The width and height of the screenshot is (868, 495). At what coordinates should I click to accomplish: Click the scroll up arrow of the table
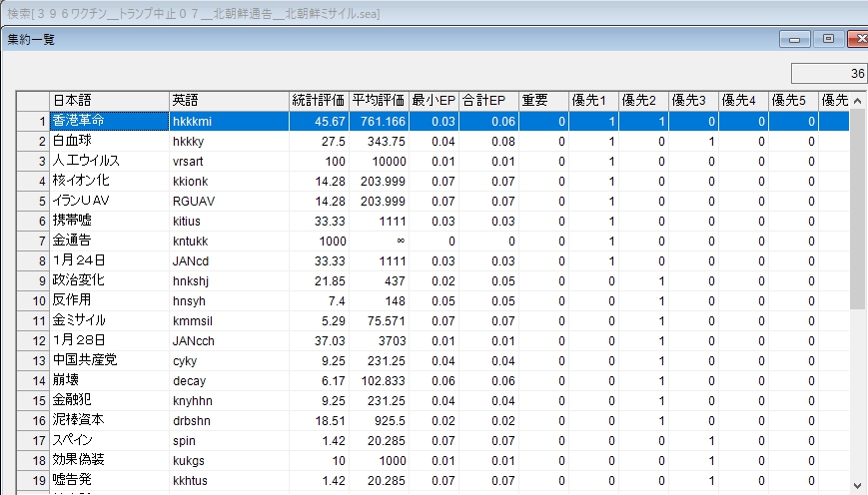(858, 100)
